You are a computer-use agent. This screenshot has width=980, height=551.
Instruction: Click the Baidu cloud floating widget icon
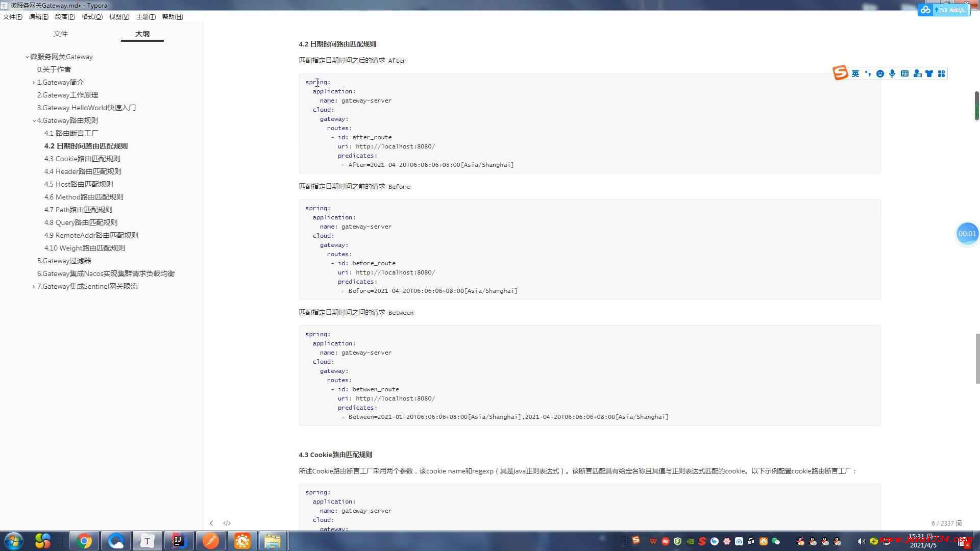click(925, 10)
